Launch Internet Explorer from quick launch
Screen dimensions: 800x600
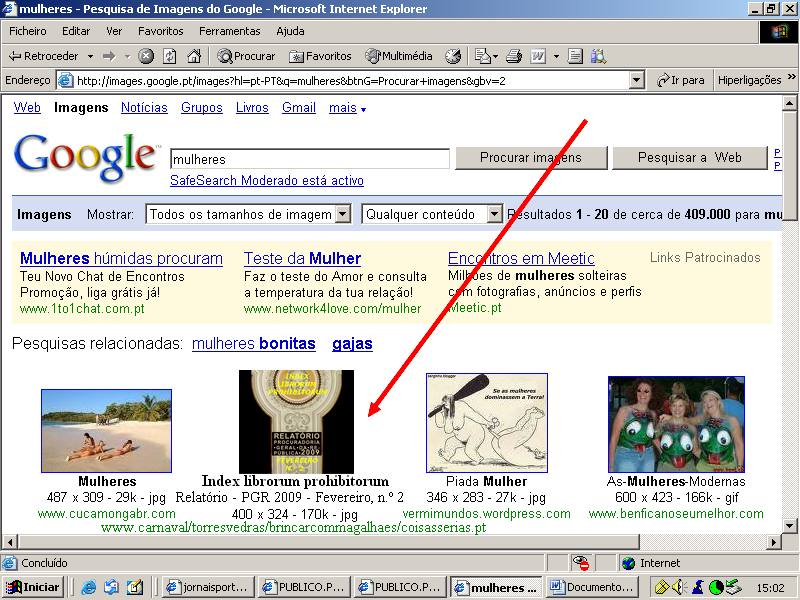coord(89,587)
